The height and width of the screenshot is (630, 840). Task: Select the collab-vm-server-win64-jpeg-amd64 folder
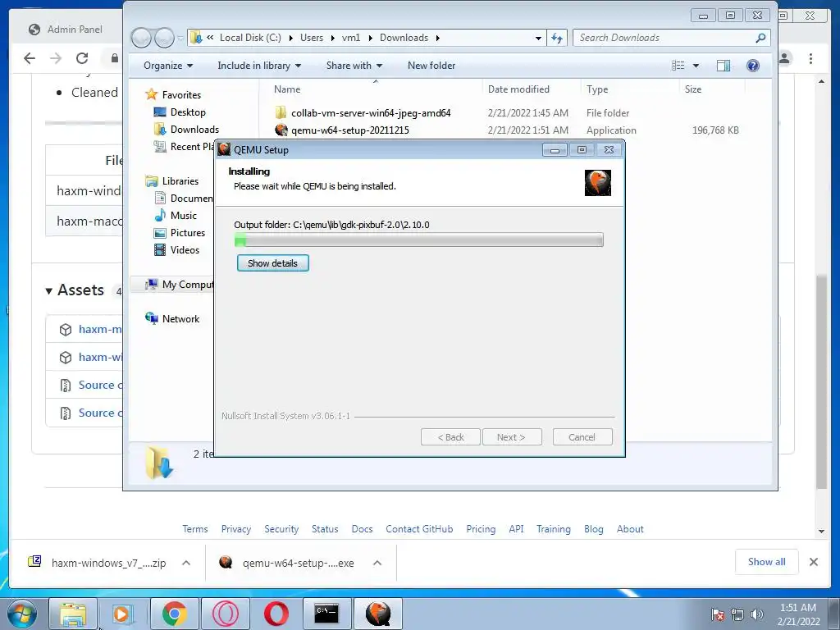[371, 113]
